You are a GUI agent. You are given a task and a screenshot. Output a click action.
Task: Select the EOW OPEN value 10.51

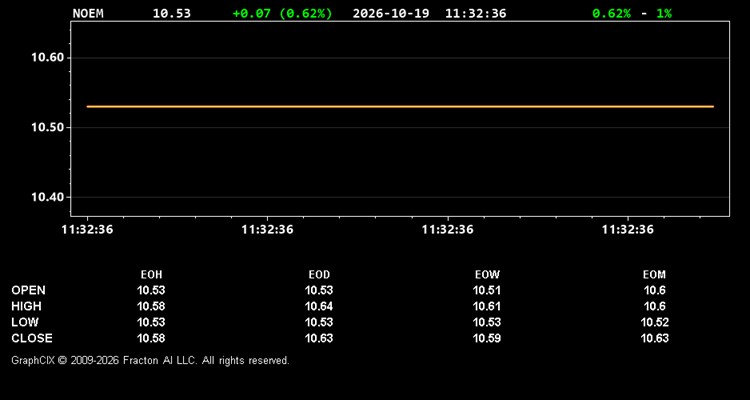487,290
